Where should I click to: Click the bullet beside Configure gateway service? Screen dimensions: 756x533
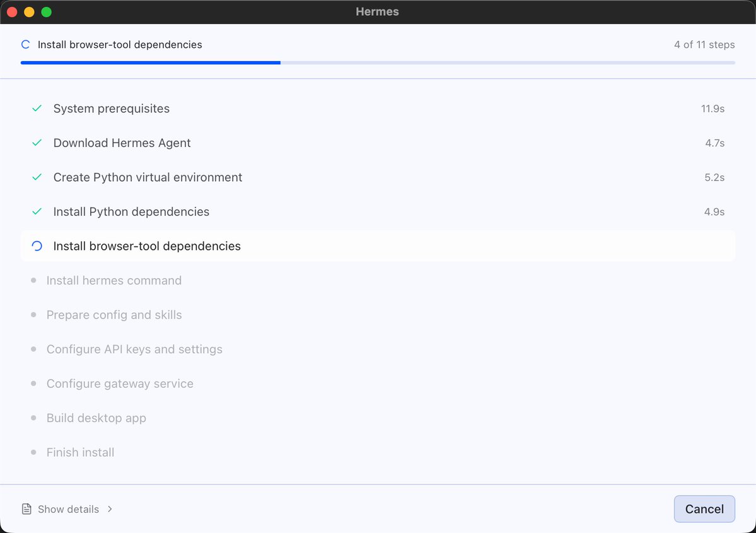[x=33, y=384]
